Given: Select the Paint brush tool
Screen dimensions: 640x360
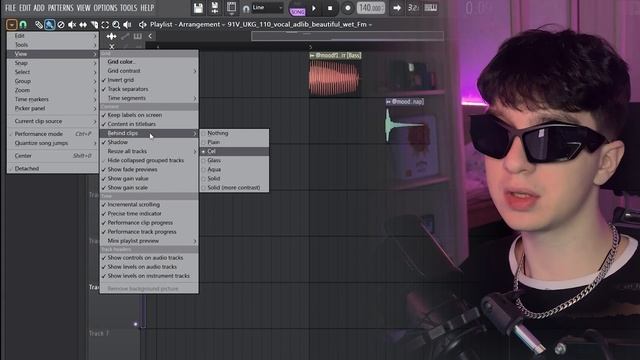Looking at the screenshot, I should (x=49, y=25).
